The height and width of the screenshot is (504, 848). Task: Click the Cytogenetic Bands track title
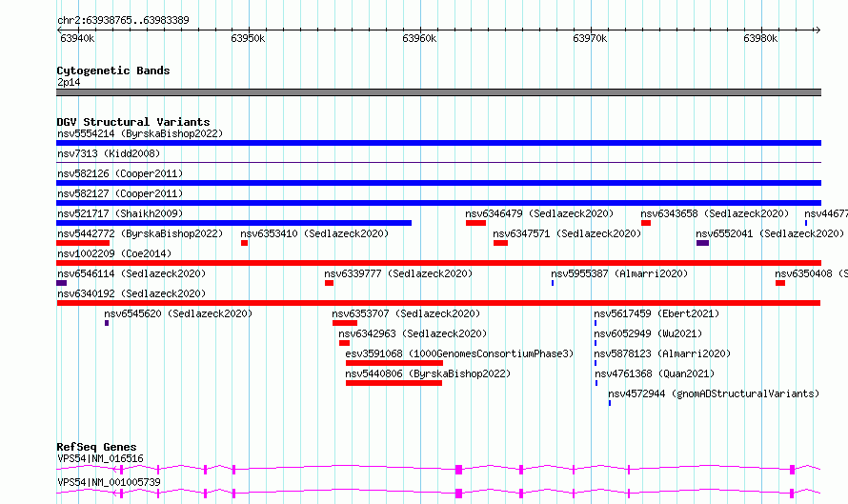(x=113, y=71)
